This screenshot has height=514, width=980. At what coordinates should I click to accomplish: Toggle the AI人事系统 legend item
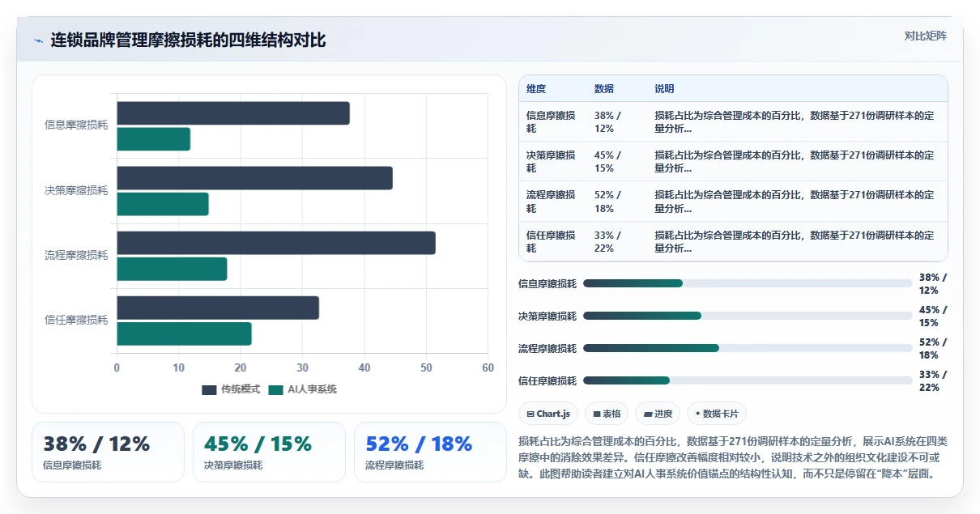303,389
